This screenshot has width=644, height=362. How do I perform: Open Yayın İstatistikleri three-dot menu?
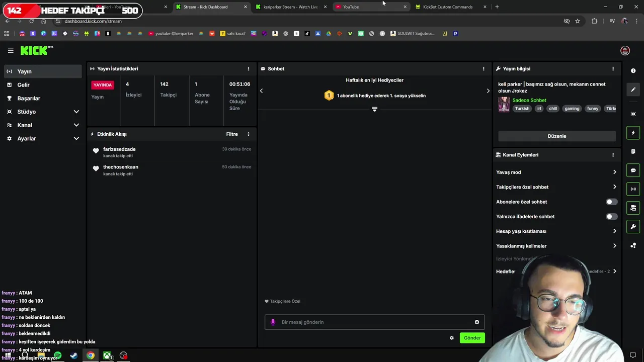(x=248, y=69)
